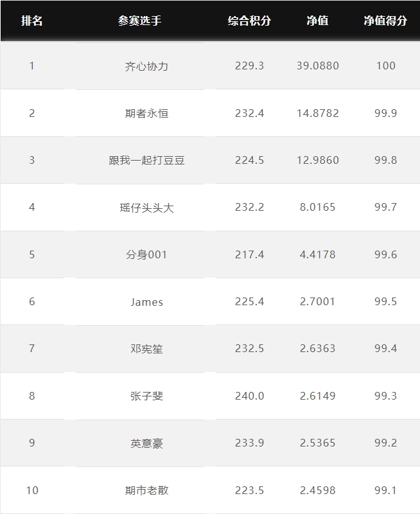Click the 排名 column header

31,21
